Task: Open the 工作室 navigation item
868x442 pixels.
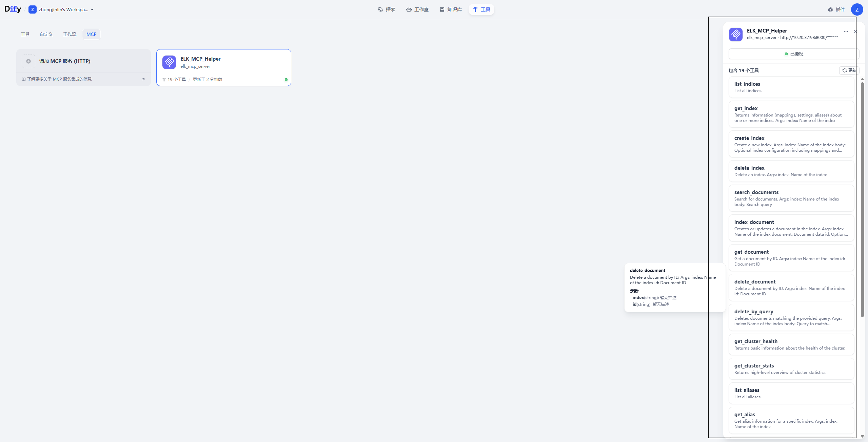Action: (x=417, y=9)
